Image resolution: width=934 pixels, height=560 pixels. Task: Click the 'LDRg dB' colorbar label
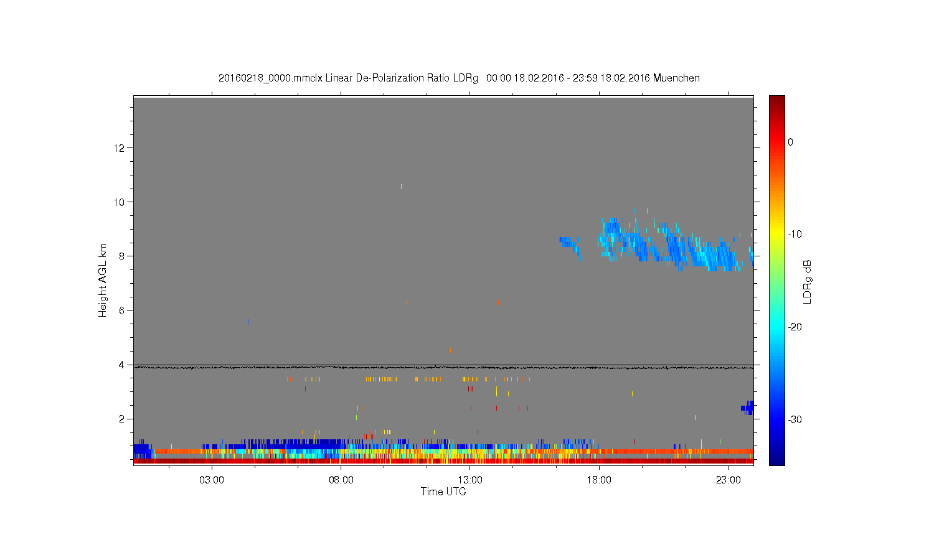(808, 281)
